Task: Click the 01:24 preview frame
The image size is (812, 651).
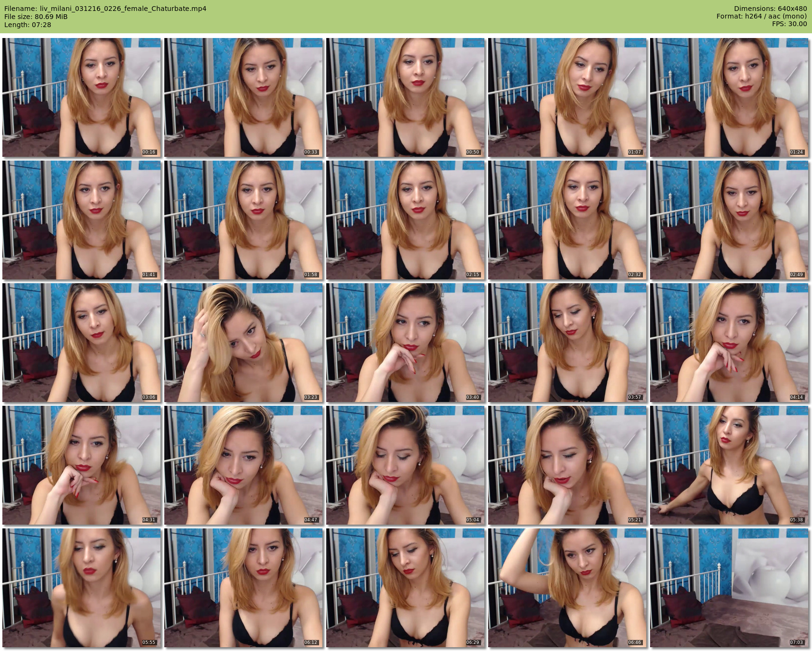Action: tap(729, 97)
